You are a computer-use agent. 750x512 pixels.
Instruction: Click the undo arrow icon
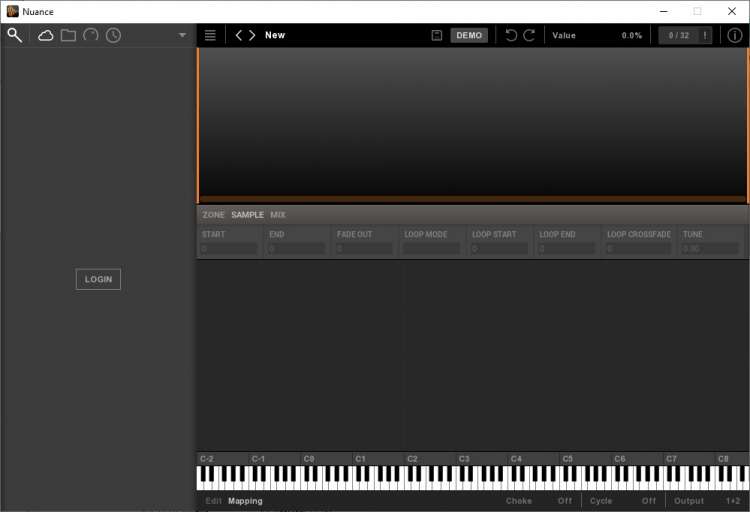click(511, 35)
